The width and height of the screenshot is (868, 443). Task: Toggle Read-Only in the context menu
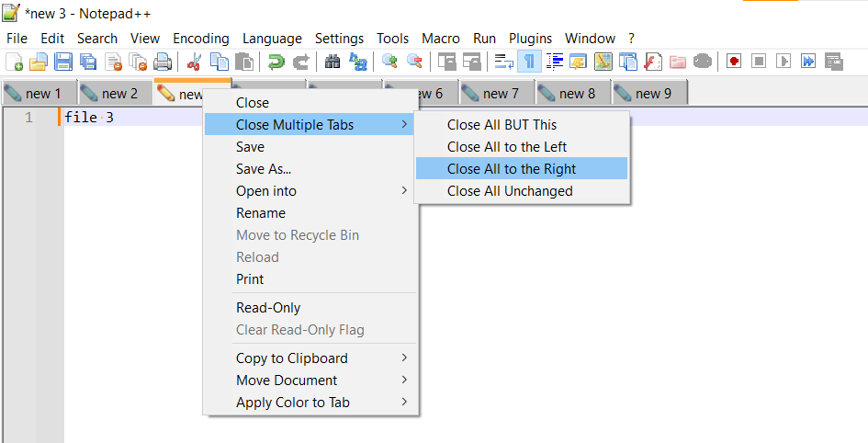310,308
